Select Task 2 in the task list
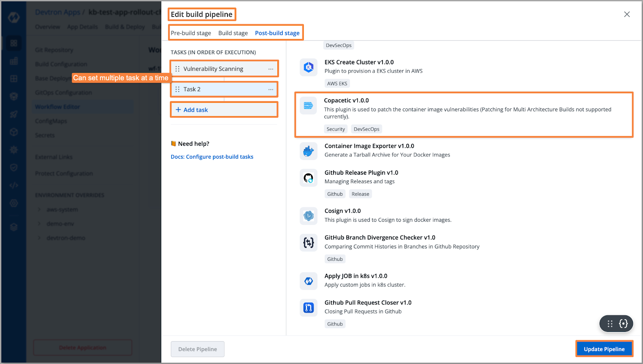 tap(224, 89)
